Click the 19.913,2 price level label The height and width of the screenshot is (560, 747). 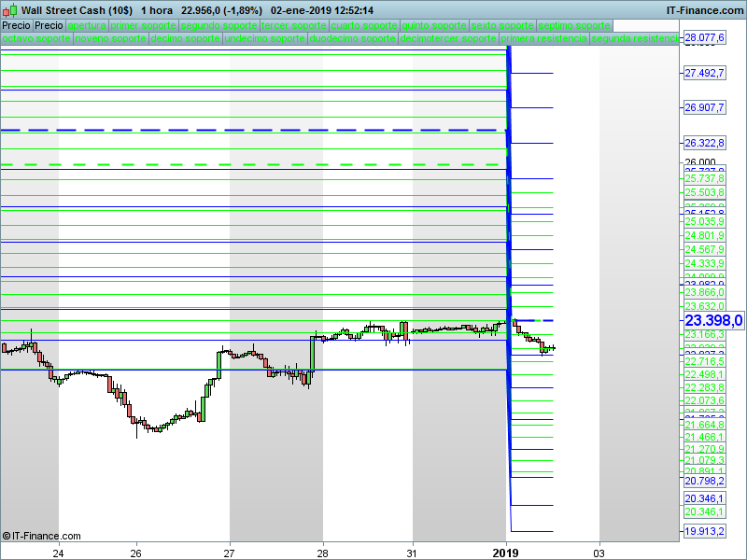pyautogui.click(x=705, y=531)
